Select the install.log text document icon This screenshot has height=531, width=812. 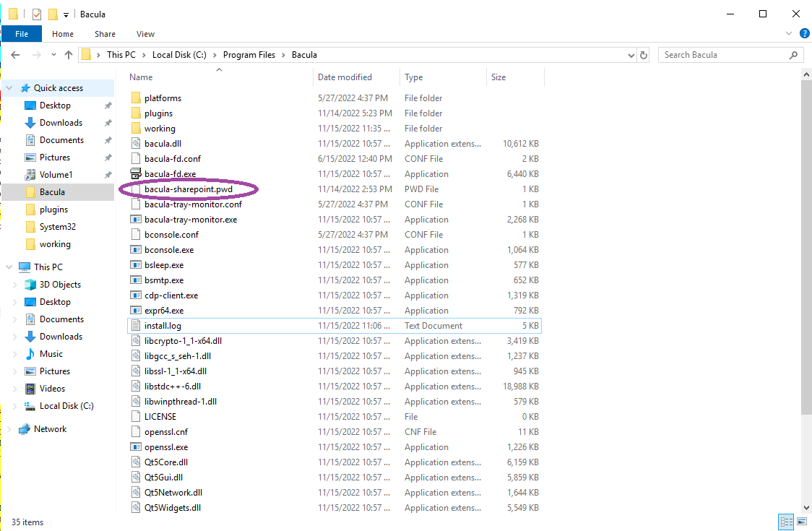[x=136, y=325]
